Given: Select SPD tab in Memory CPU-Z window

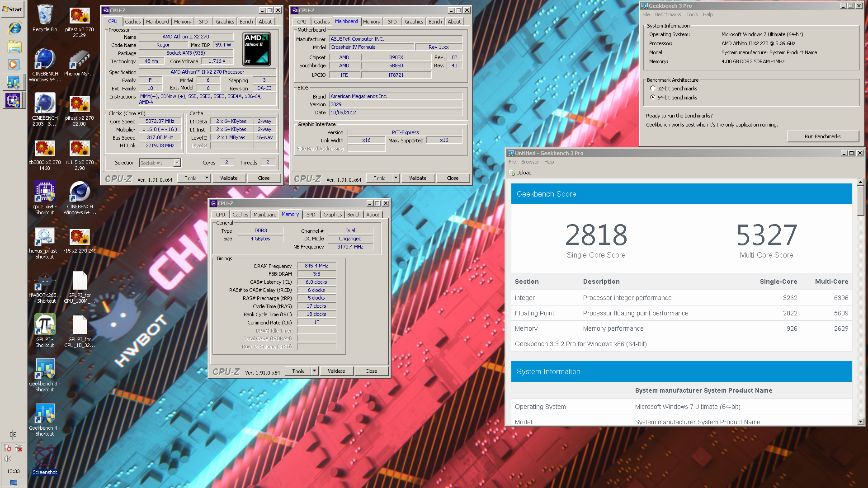Looking at the screenshot, I should pyautogui.click(x=311, y=215).
